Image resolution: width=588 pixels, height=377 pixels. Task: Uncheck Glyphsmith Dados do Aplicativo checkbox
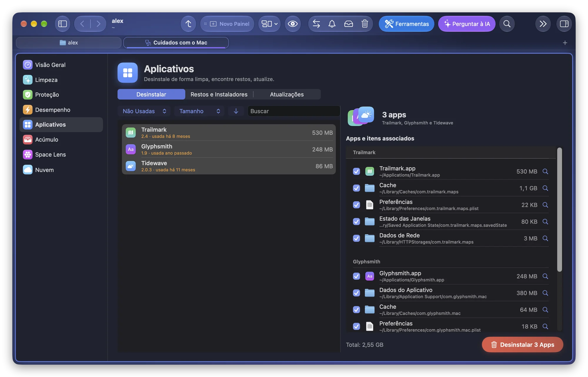(356, 293)
